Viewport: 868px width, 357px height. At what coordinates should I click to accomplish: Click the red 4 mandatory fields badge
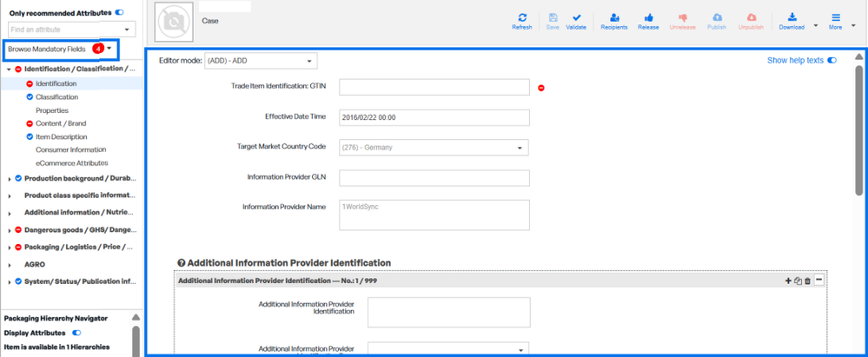97,50
